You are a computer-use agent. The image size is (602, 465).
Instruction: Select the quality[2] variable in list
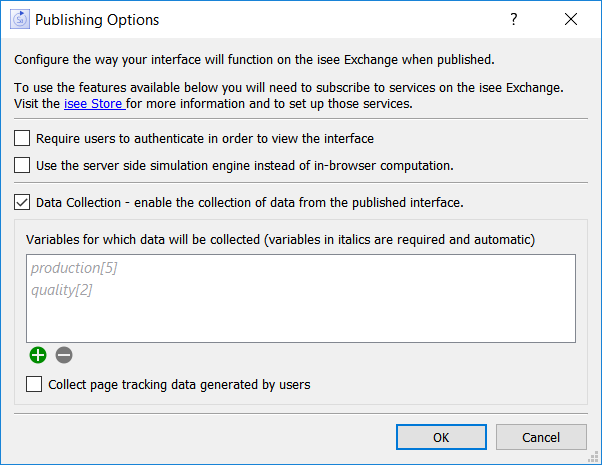pyautogui.click(x=62, y=290)
